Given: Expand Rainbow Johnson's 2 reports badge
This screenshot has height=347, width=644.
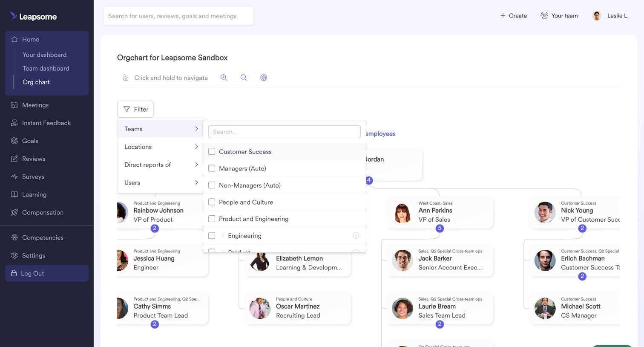Looking at the screenshot, I should [155, 228].
